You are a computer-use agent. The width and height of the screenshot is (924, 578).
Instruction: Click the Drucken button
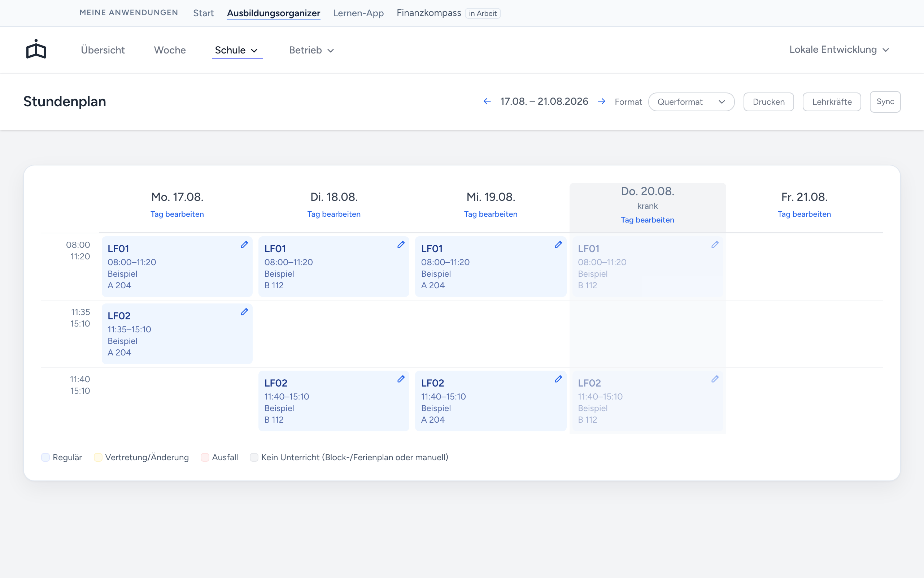pos(768,102)
